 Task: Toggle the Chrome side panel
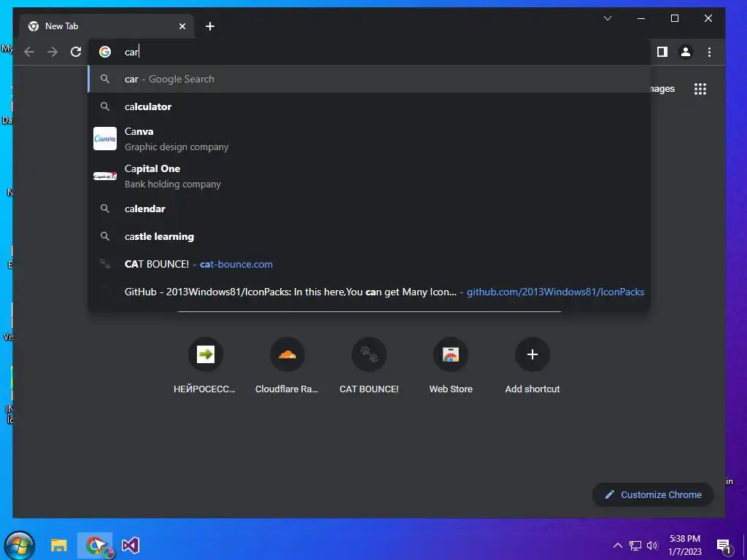coord(662,52)
